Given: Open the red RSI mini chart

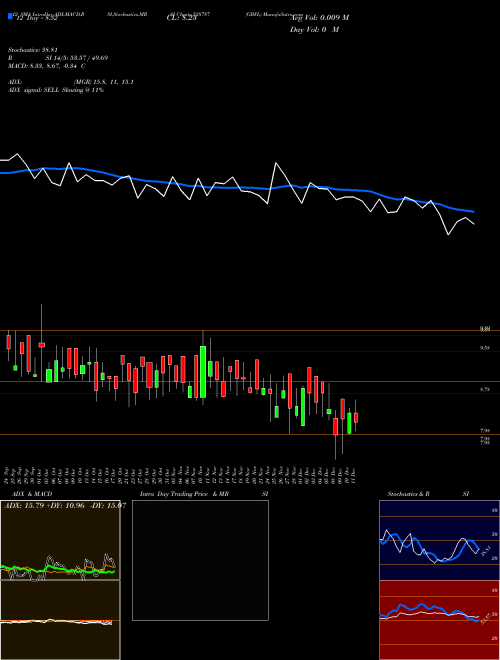Looking at the screenshot, I should (x=439, y=620).
